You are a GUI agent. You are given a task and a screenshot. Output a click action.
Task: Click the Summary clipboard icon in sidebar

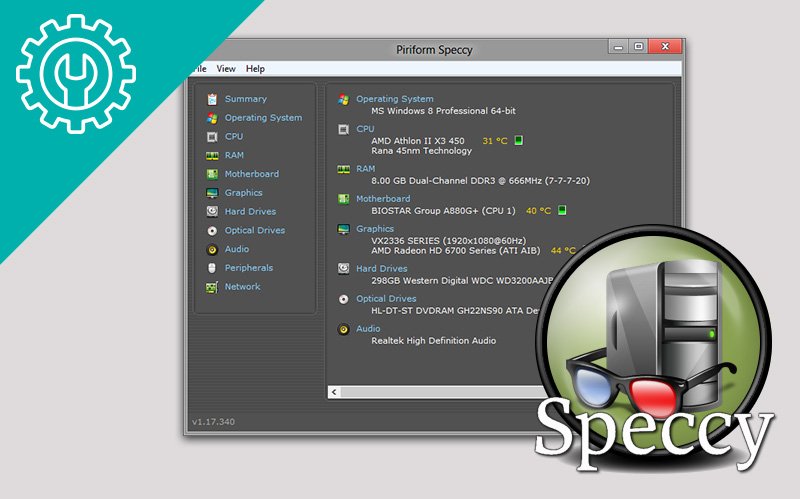212,99
